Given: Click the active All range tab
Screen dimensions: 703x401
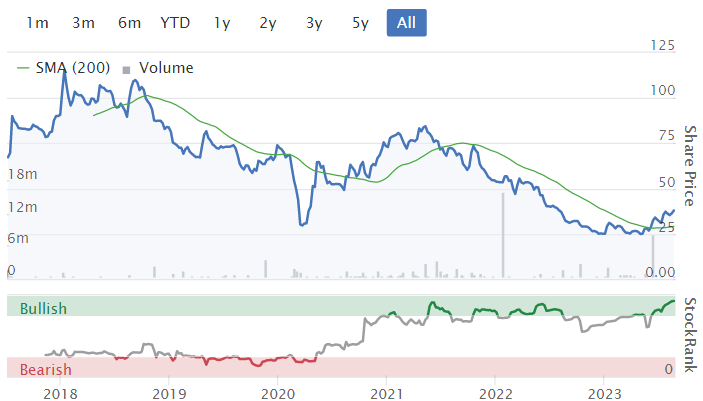Looking at the screenshot, I should (407, 23).
